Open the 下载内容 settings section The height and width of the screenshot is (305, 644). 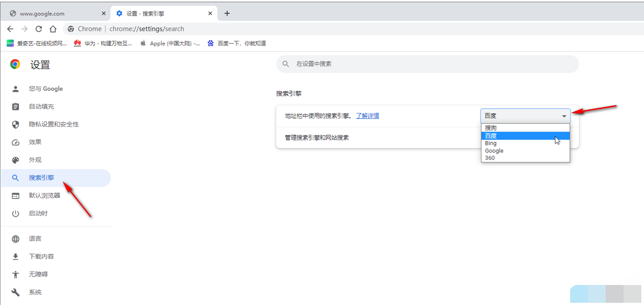click(x=41, y=256)
